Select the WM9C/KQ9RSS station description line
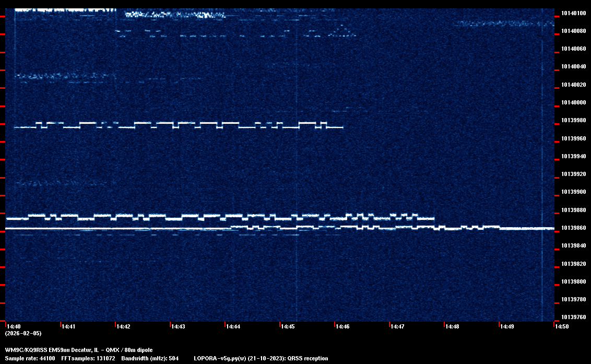Viewport: 591px width, 364px height. click(x=79, y=349)
